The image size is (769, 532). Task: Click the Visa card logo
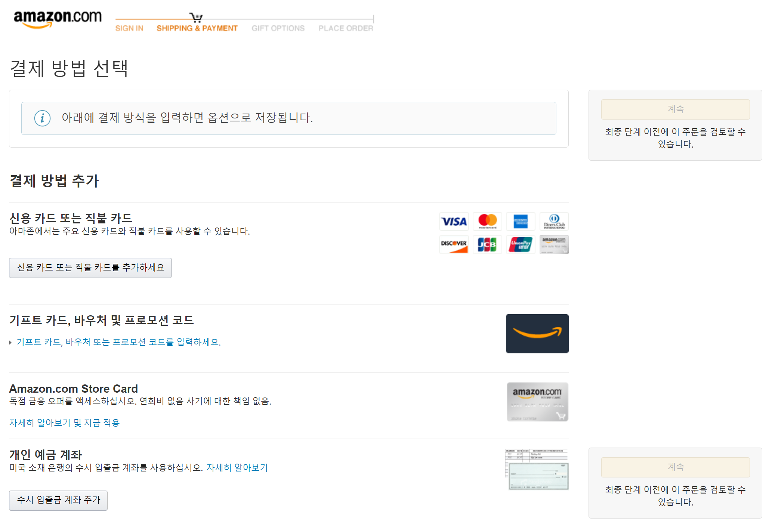click(x=454, y=222)
